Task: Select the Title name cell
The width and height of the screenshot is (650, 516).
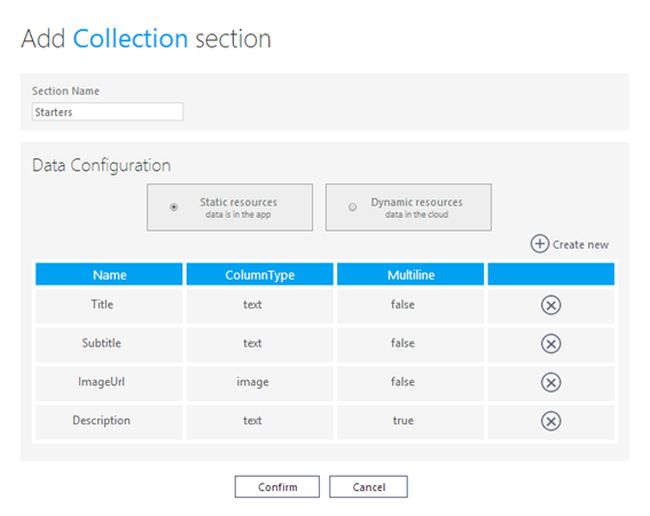Action: tap(102, 304)
